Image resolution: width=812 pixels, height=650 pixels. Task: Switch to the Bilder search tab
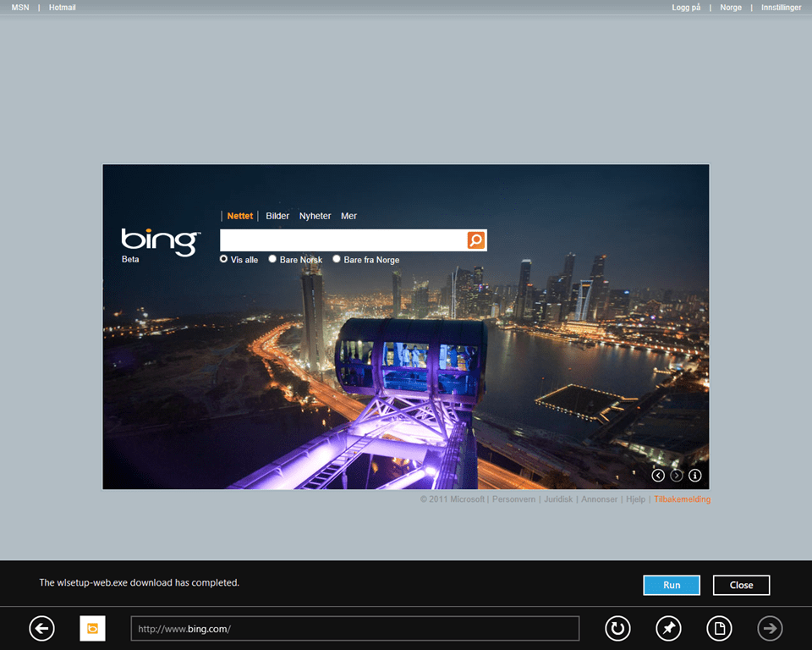[x=277, y=216]
